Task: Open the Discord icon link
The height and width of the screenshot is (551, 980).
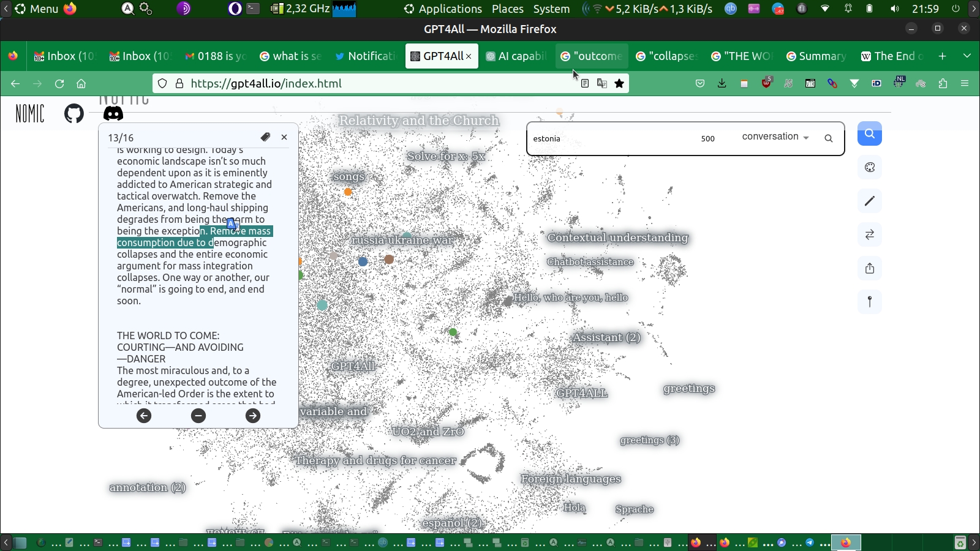Action: (x=113, y=113)
